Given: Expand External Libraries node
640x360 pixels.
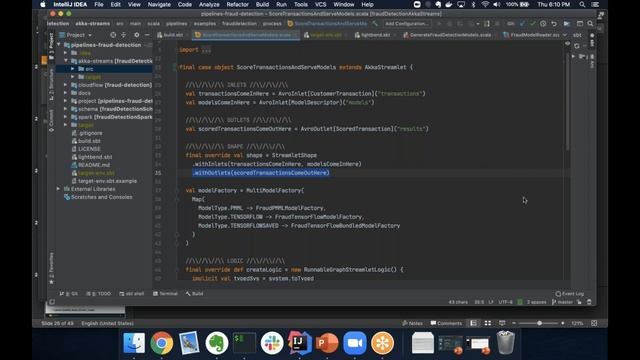Looking at the screenshot, I should 58,189.
